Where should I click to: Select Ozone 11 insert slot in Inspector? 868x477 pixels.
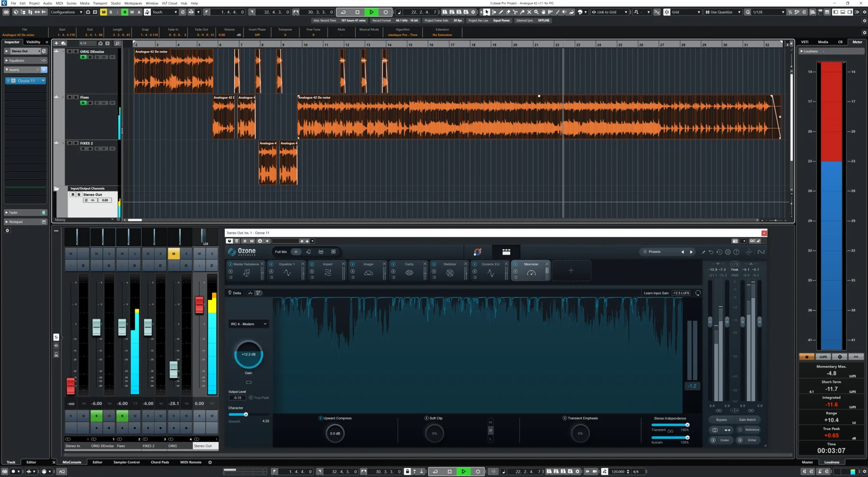pyautogui.click(x=26, y=81)
